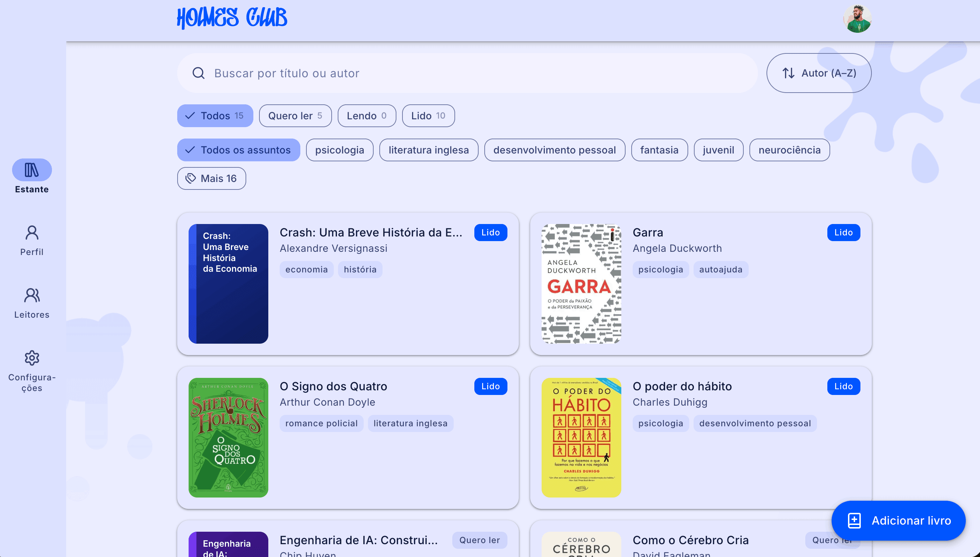Select the Todos status filter
Screen dimensions: 980x557
[215, 115]
